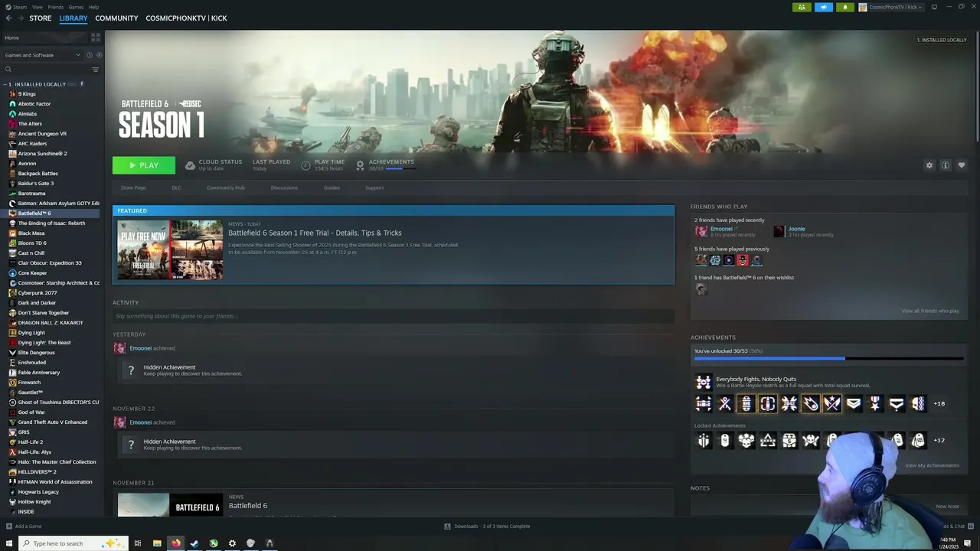The height and width of the screenshot is (551, 980).
Task: Open the Community Hub link
Action: 226,187
